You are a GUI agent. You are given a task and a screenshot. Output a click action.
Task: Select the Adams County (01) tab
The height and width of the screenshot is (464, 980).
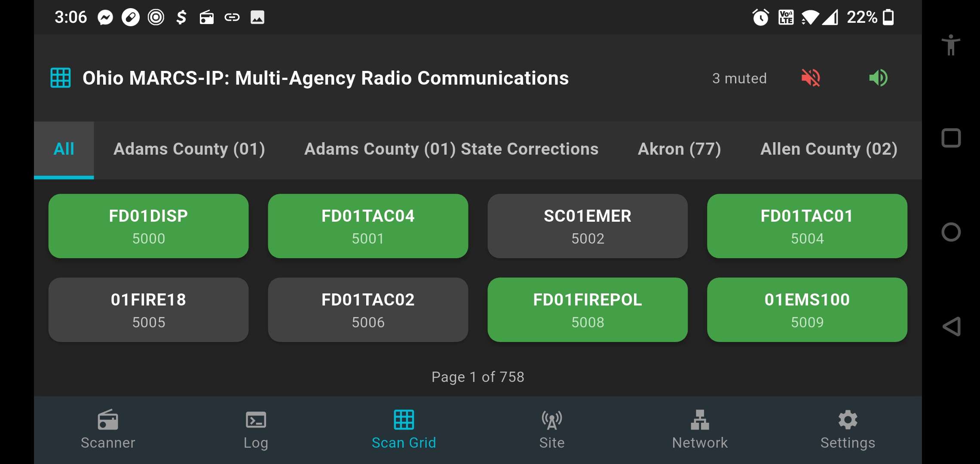tap(189, 149)
